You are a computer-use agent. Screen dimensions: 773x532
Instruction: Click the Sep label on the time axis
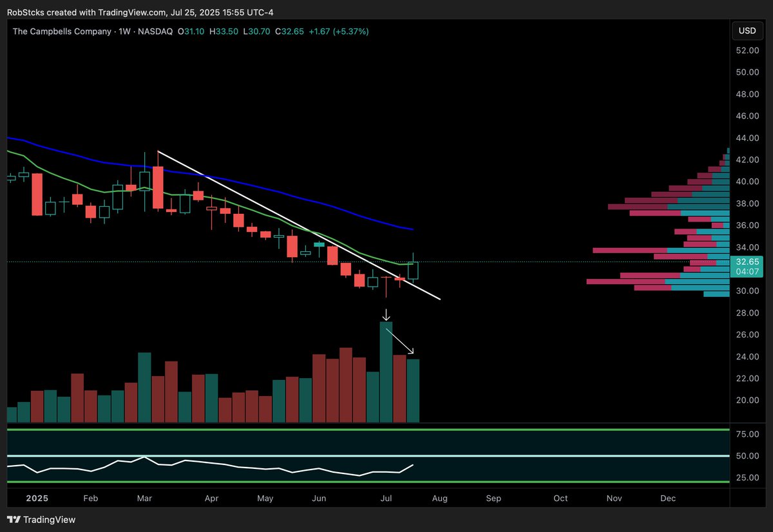click(x=493, y=499)
